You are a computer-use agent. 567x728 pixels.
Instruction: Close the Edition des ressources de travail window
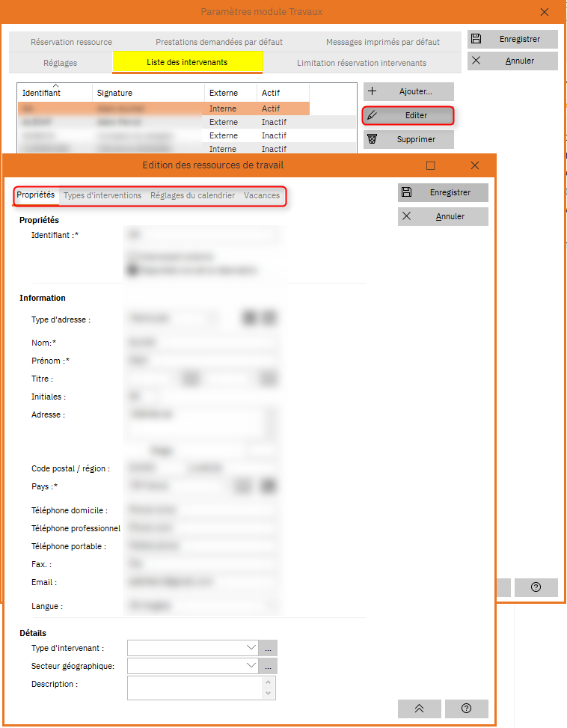[x=475, y=166]
